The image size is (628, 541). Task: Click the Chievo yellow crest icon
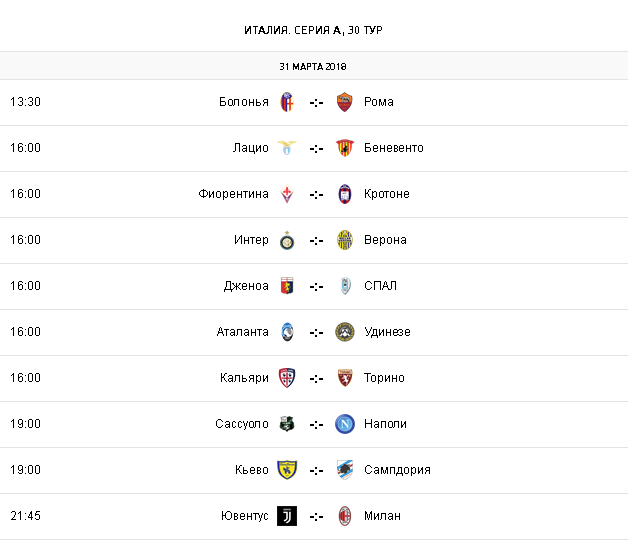pyautogui.click(x=287, y=470)
